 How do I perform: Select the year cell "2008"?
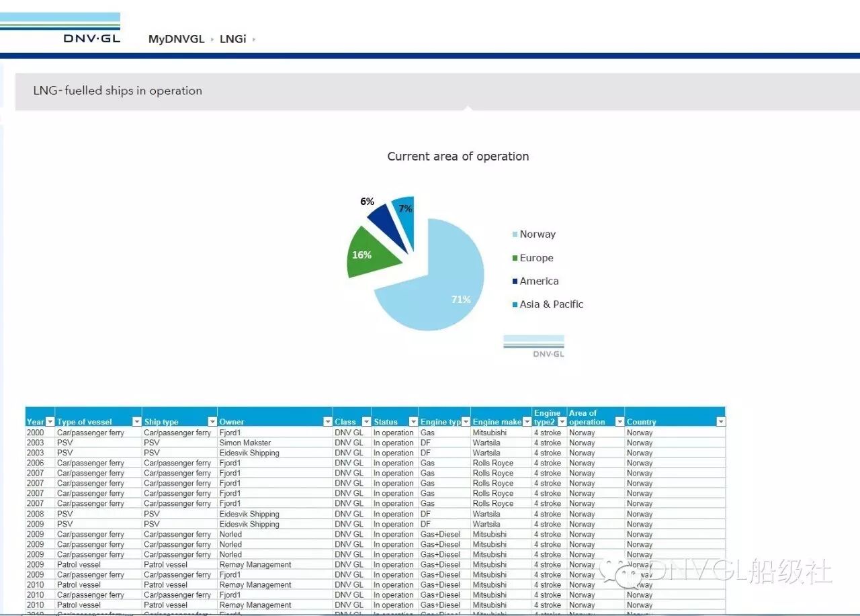(x=36, y=514)
